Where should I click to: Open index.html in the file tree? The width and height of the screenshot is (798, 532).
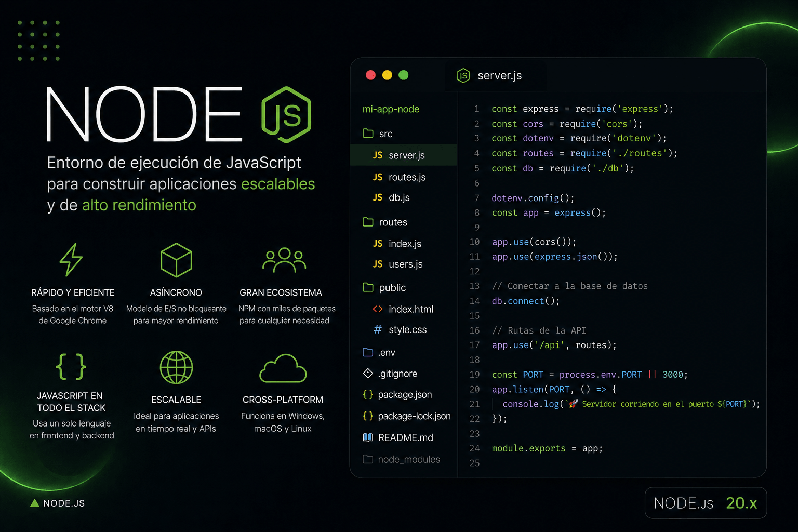click(411, 309)
